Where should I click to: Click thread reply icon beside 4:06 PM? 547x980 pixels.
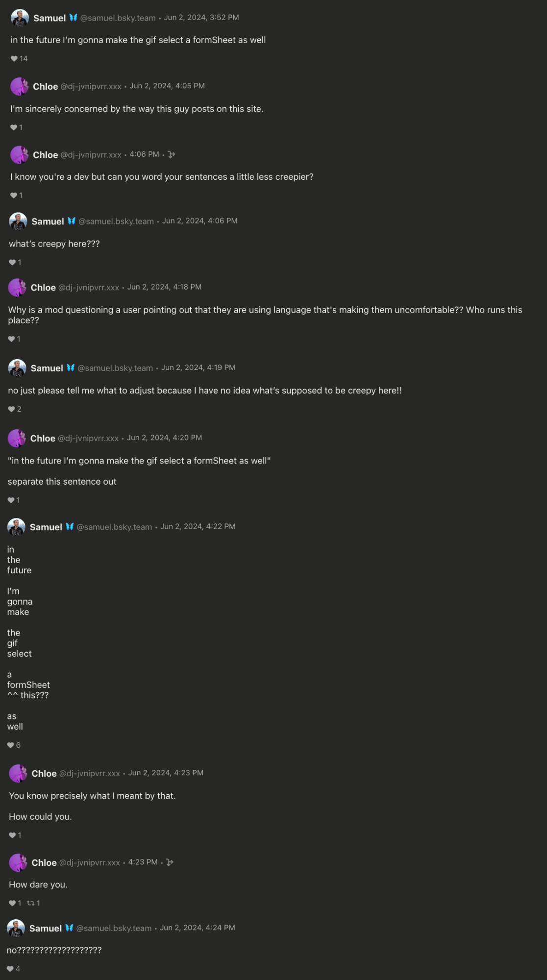point(171,154)
